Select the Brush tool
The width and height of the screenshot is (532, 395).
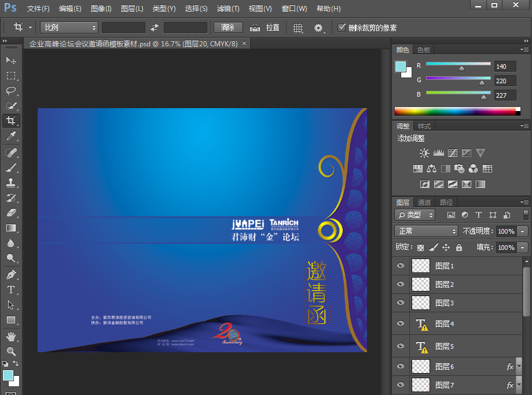[11, 168]
